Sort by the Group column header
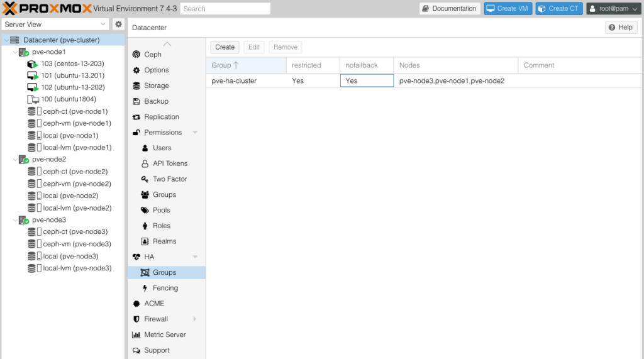644x359 pixels. [x=246, y=65]
